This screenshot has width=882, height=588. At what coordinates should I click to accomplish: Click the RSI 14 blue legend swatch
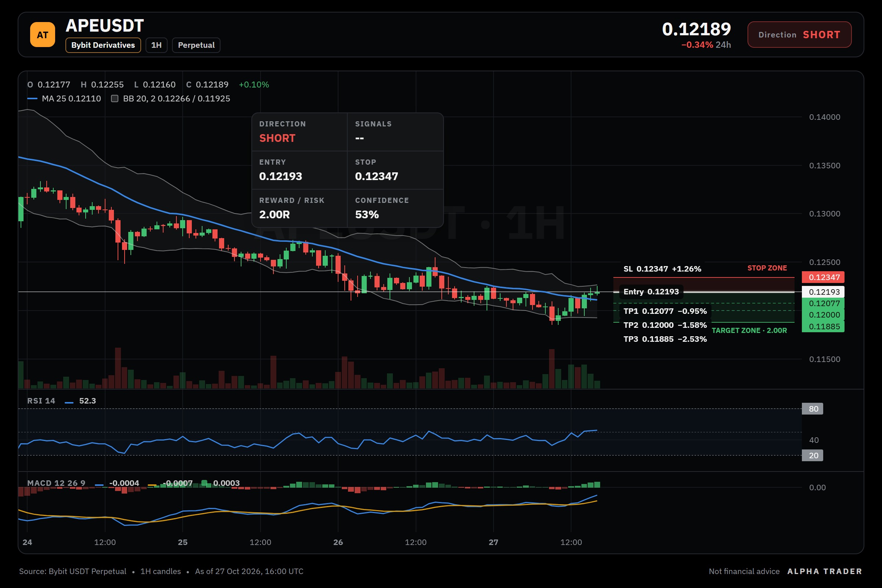[x=69, y=402]
